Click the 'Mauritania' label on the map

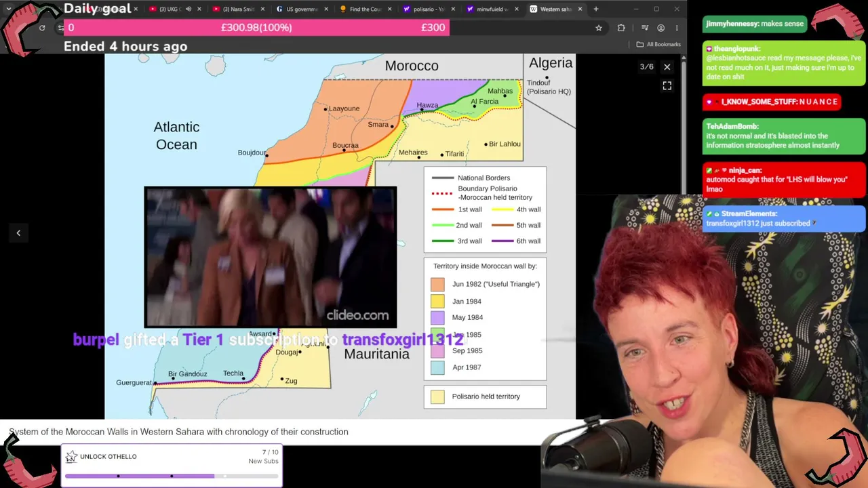tap(376, 354)
